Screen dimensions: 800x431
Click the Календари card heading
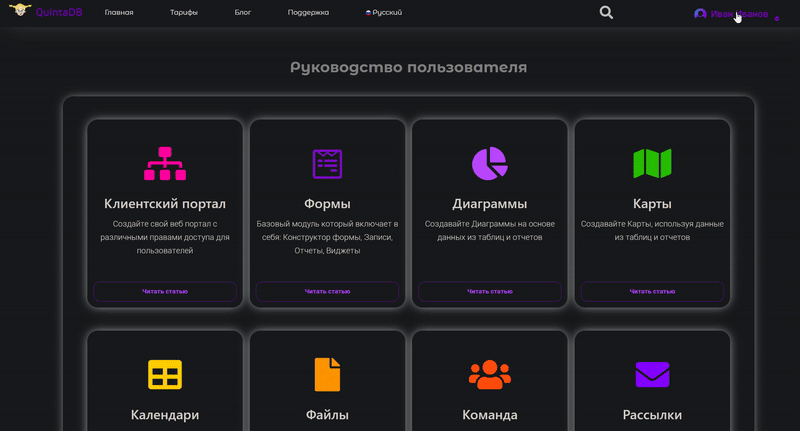(x=165, y=415)
